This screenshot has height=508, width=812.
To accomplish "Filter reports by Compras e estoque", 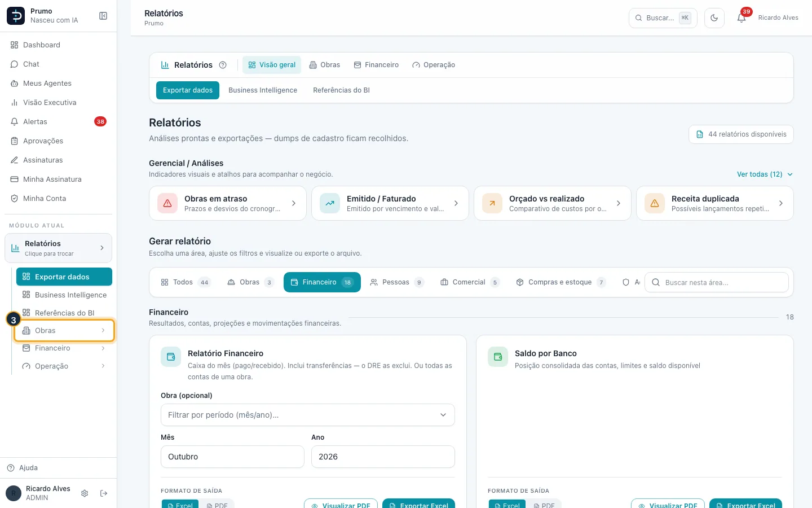I will pyautogui.click(x=561, y=282).
